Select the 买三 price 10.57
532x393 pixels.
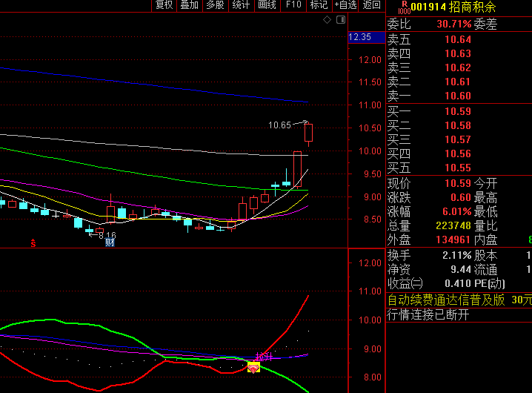pos(458,139)
